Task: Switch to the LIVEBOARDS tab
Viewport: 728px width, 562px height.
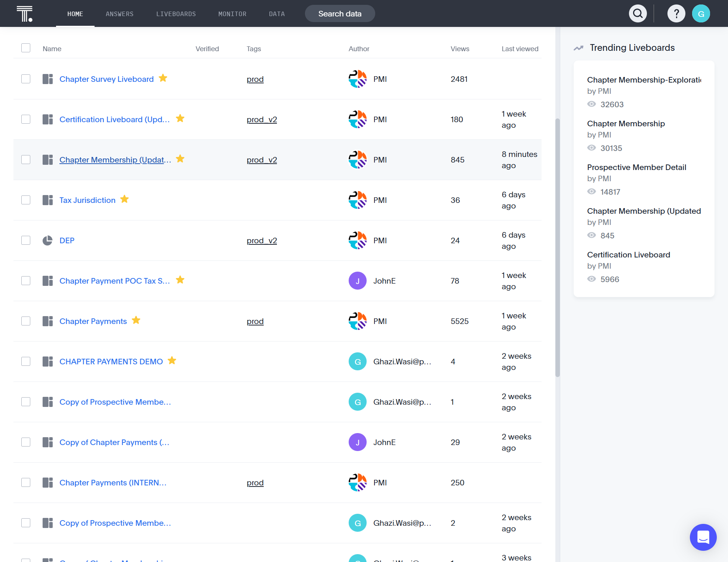Action: [176, 14]
